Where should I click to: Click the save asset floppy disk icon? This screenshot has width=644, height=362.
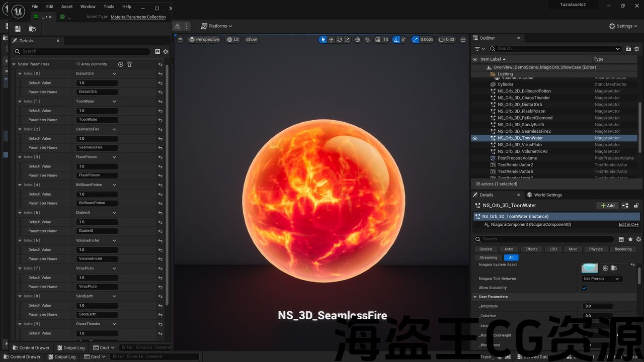click(x=18, y=29)
